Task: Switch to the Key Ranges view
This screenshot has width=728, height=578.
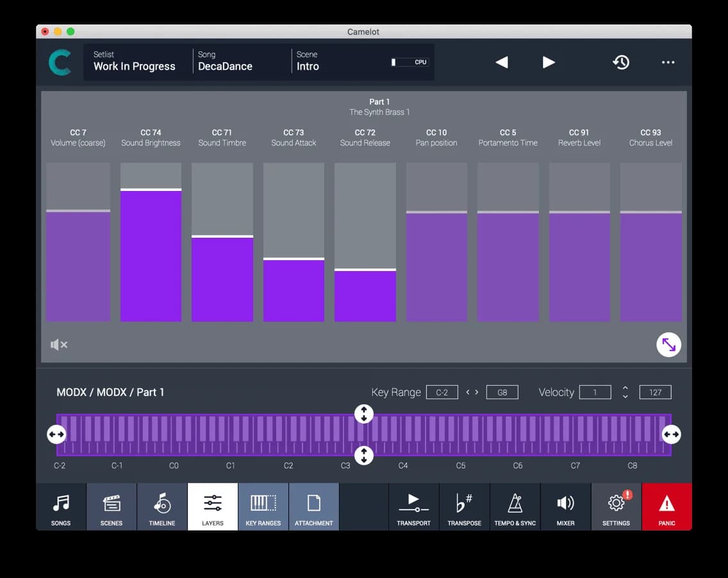Action: tap(263, 506)
